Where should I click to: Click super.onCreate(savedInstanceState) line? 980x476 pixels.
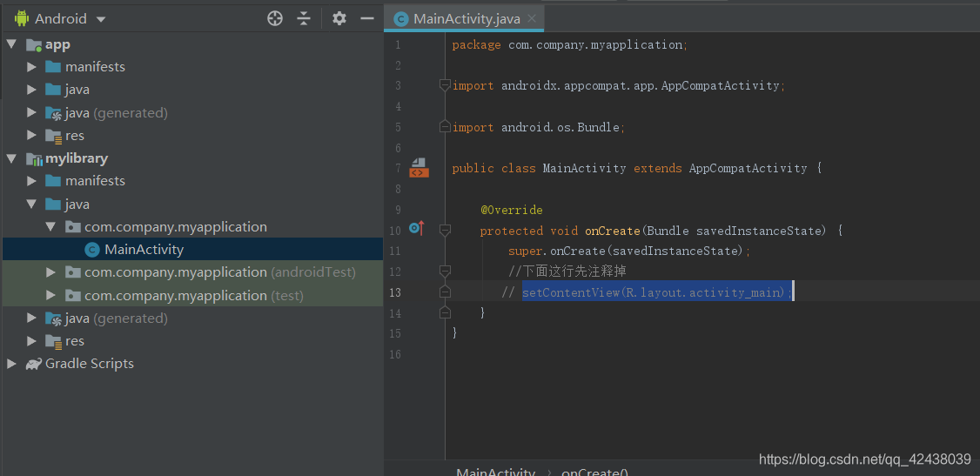click(x=628, y=251)
